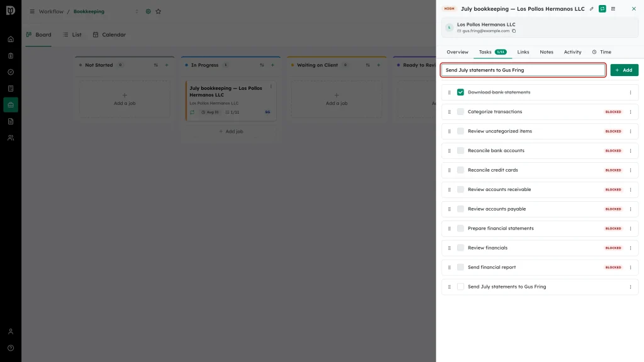Sort the Not Started column
Image resolution: width=644 pixels, height=362 pixels.
[x=156, y=65]
